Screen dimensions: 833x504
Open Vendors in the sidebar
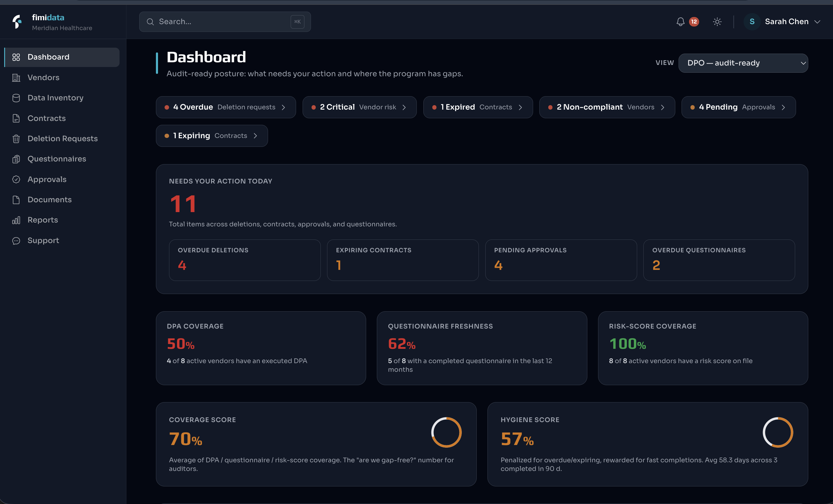tap(62, 78)
